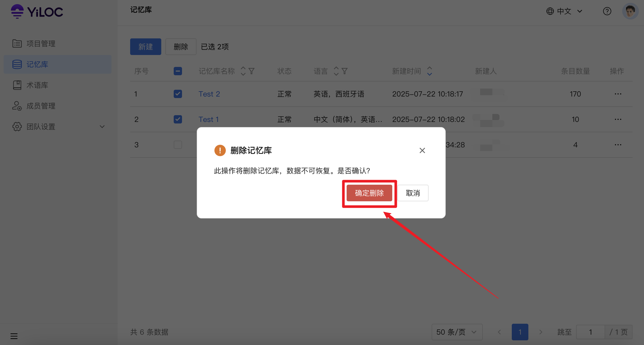Image resolution: width=644 pixels, height=345 pixels.
Task: Sort by 语言 column
Action: [x=336, y=71]
